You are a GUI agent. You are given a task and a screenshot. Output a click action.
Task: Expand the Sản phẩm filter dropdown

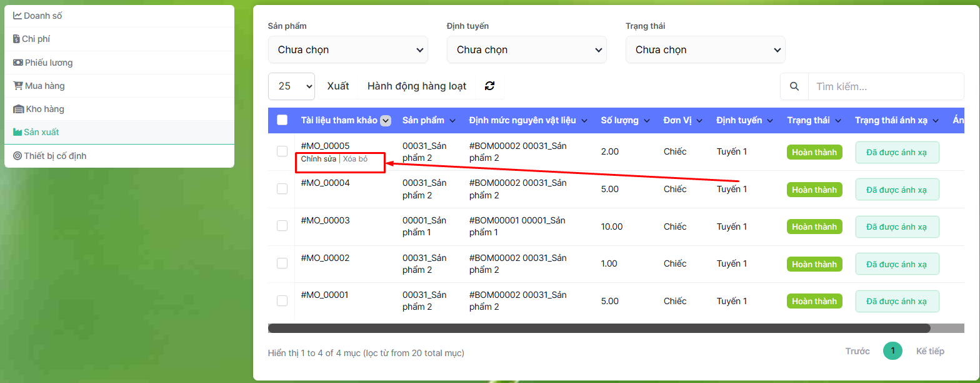pyautogui.click(x=347, y=49)
